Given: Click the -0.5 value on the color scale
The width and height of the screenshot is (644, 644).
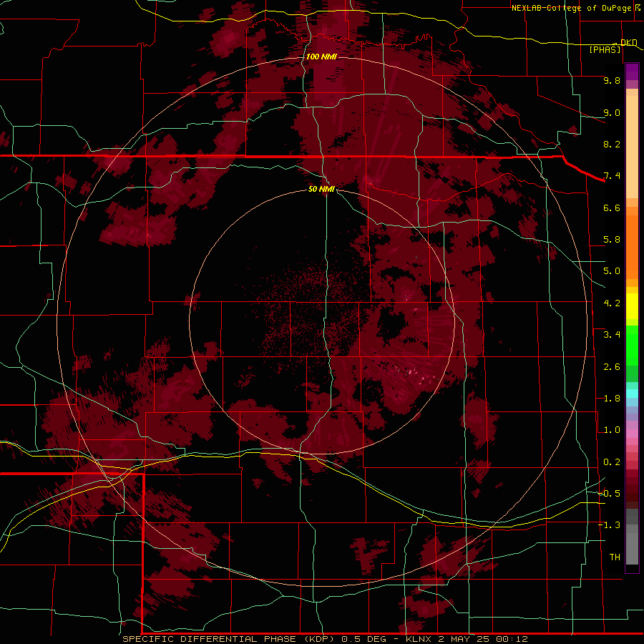Looking at the screenshot, I should point(609,494).
